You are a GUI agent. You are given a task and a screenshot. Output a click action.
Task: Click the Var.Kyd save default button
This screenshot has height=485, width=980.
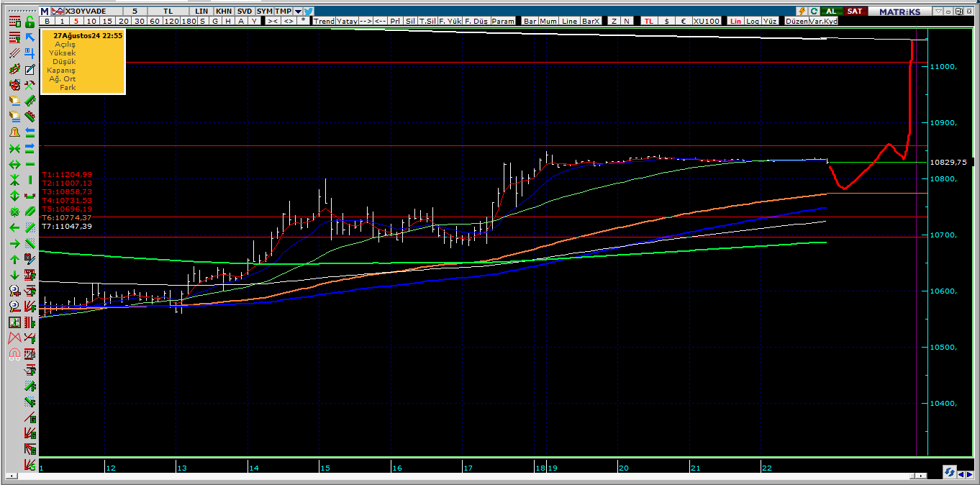(823, 21)
